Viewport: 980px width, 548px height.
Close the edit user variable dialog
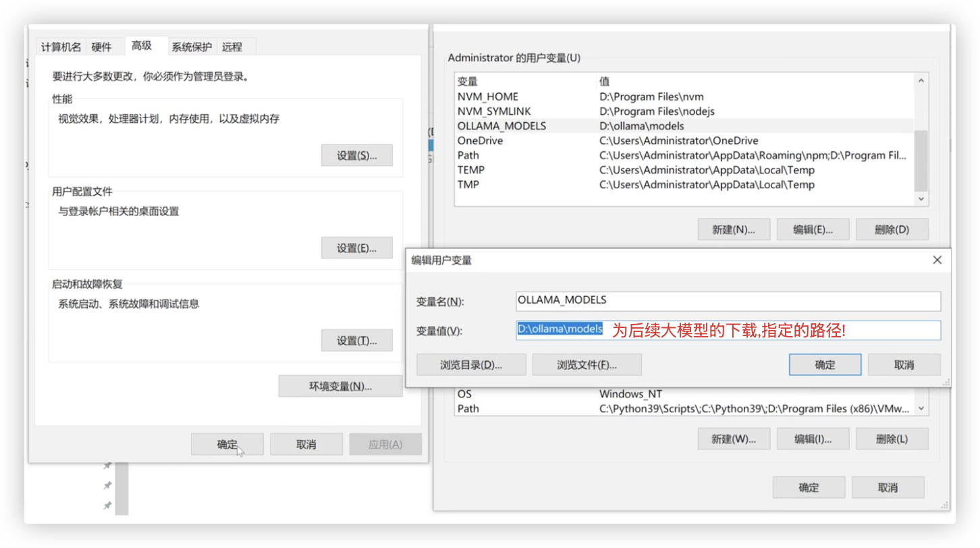pos(937,260)
